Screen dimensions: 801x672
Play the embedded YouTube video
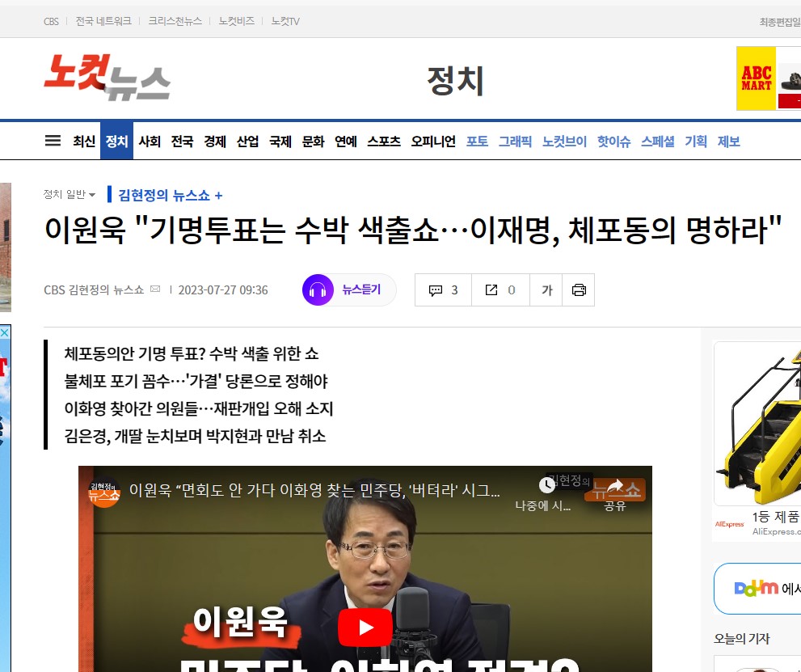(365, 628)
